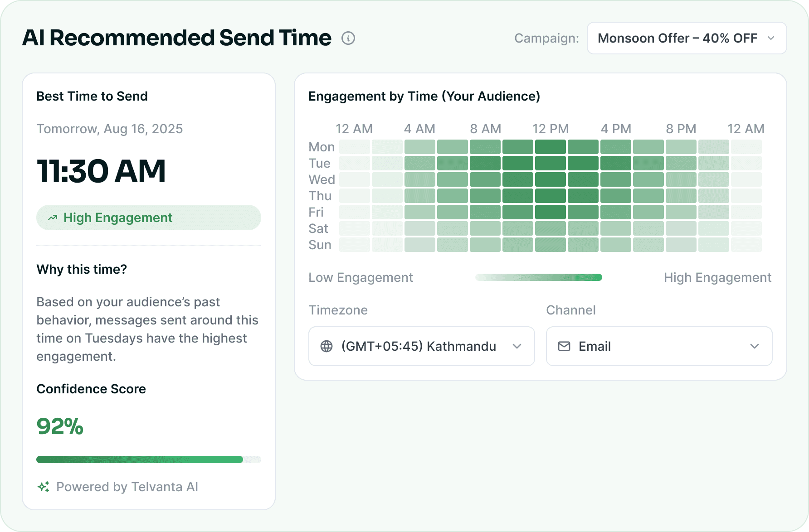The image size is (809, 532).
Task: Open the Monsoon Offer campaign dropdown
Action: pyautogui.click(x=687, y=38)
